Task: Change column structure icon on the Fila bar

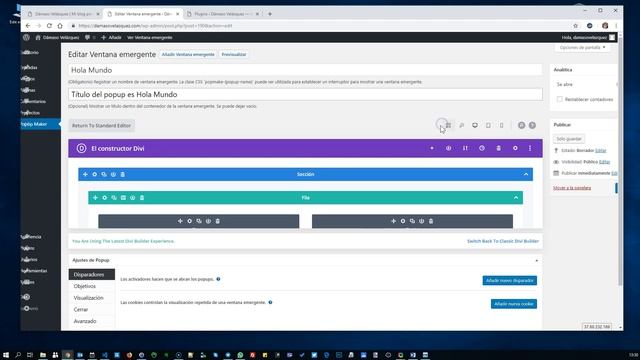Action: [x=123, y=198]
